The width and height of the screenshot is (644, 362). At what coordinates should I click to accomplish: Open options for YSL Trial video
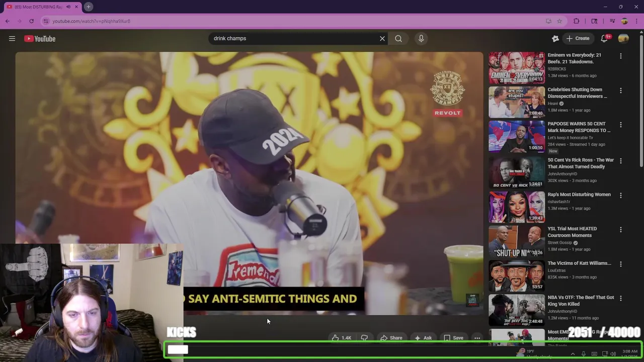(620, 230)
